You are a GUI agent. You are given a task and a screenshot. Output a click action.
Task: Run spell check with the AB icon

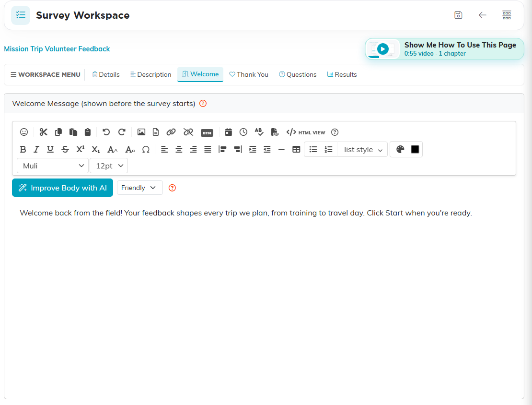(x=259, y=132)
